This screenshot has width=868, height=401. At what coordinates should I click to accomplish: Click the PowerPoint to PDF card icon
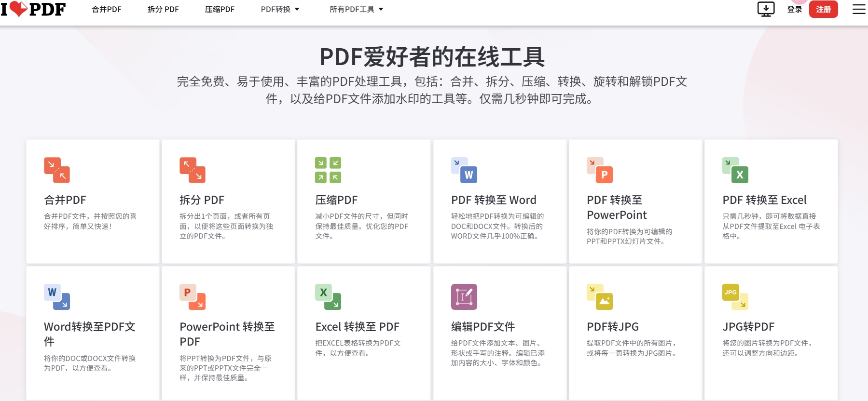tap(193, 297)
